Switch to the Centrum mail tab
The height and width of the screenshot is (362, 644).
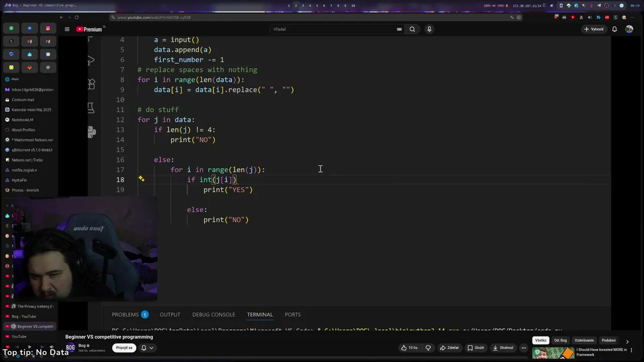pos(29,100)
